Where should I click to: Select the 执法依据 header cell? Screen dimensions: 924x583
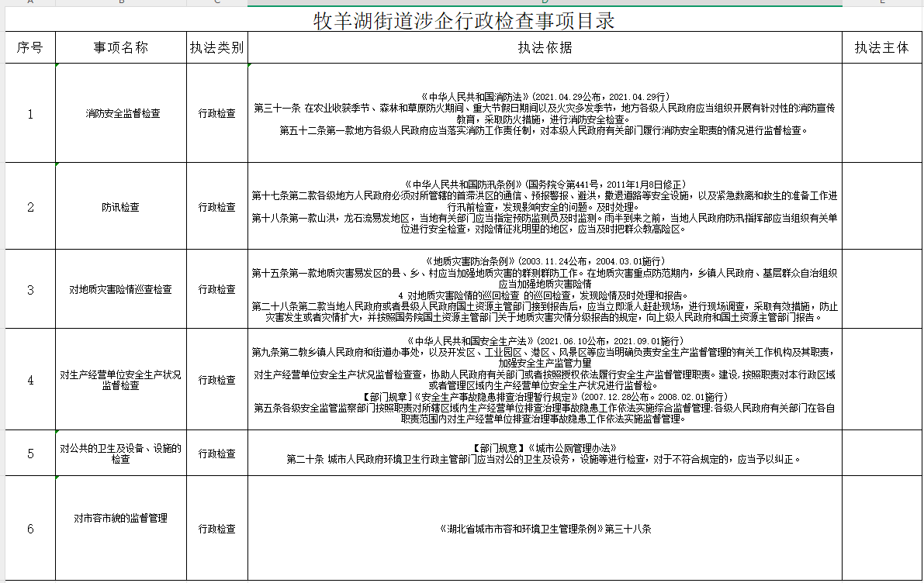(544, 47)
